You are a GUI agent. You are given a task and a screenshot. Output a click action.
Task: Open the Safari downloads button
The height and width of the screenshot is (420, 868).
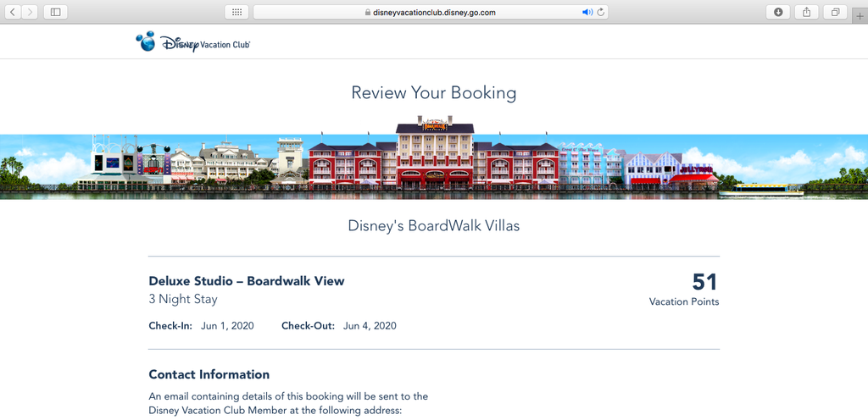point(778,12)
